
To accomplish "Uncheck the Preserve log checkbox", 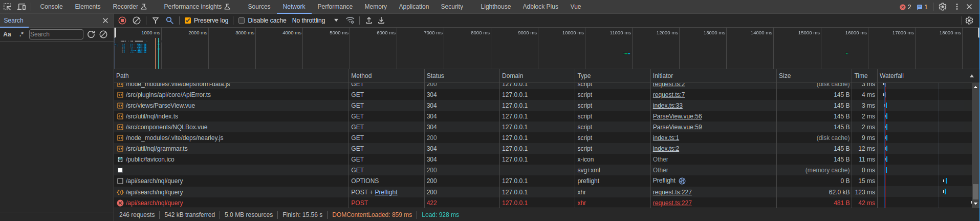I will [x=188, y=21].
